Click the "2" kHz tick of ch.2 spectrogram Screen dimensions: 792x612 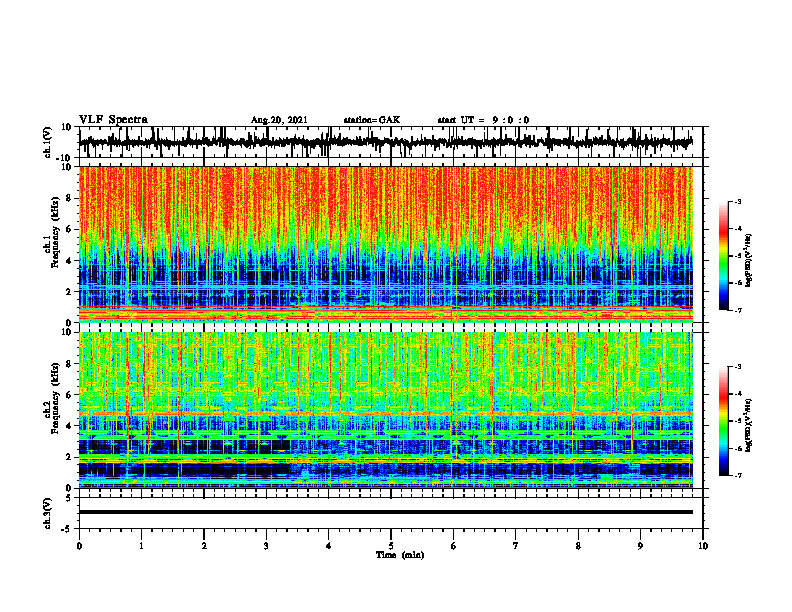[70, 457]
